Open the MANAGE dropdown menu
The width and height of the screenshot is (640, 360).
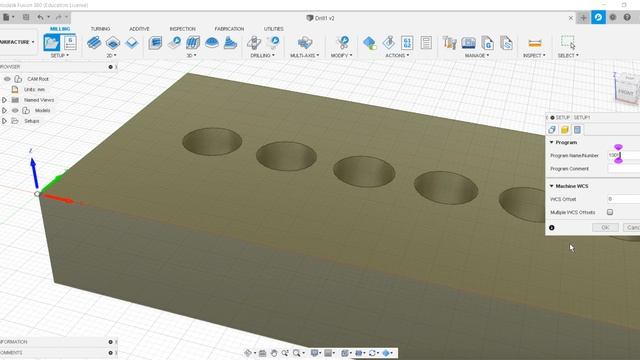[477, 55]
